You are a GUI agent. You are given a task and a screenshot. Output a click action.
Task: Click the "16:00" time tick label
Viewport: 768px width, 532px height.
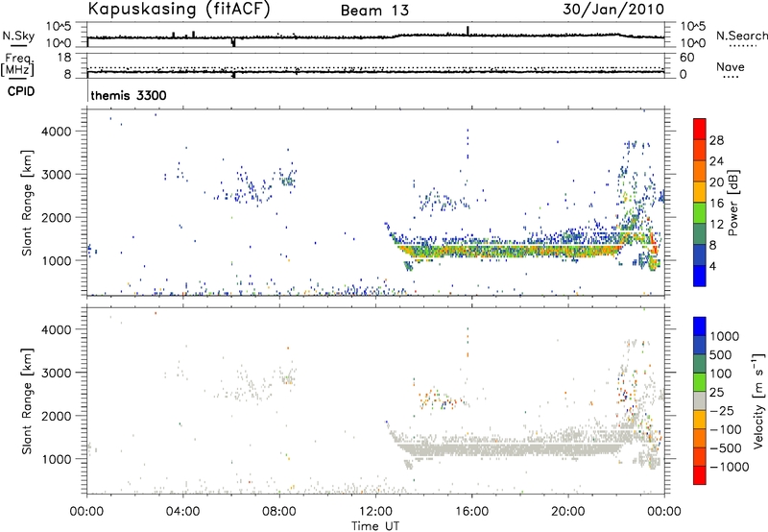pos(471,512)
